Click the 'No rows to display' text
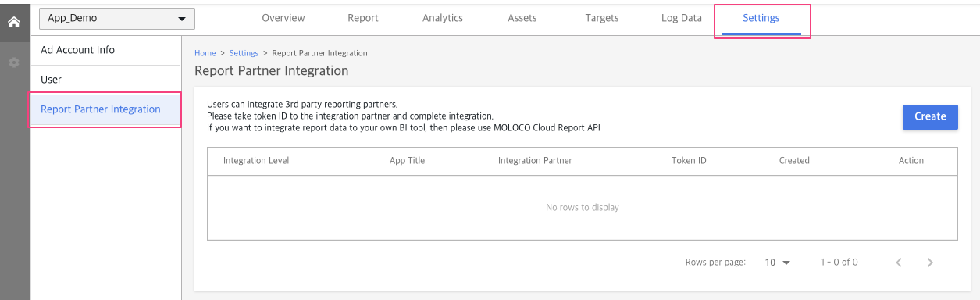This screenshot has width=980, height=300. pos(583,208)
